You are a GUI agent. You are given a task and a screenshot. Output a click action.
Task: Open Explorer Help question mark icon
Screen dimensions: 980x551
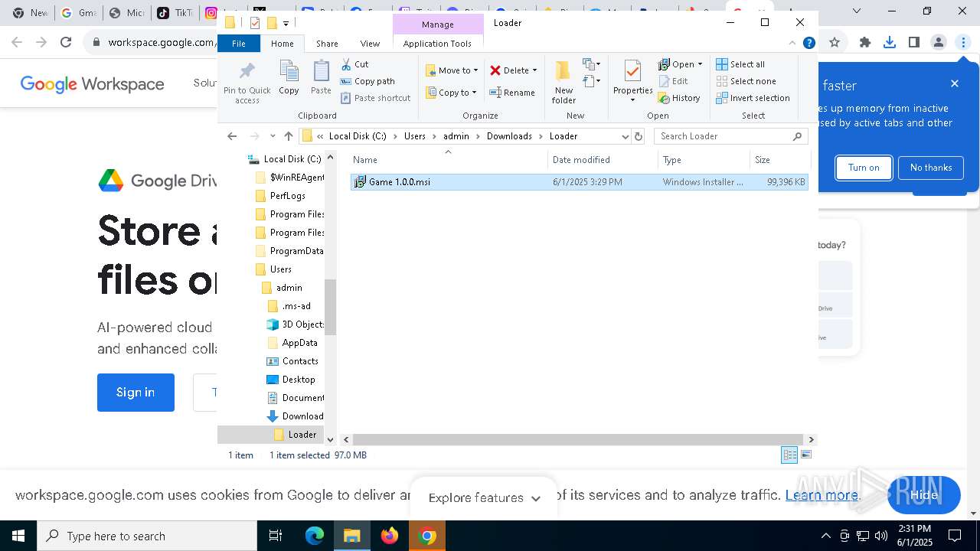point(808,44)
